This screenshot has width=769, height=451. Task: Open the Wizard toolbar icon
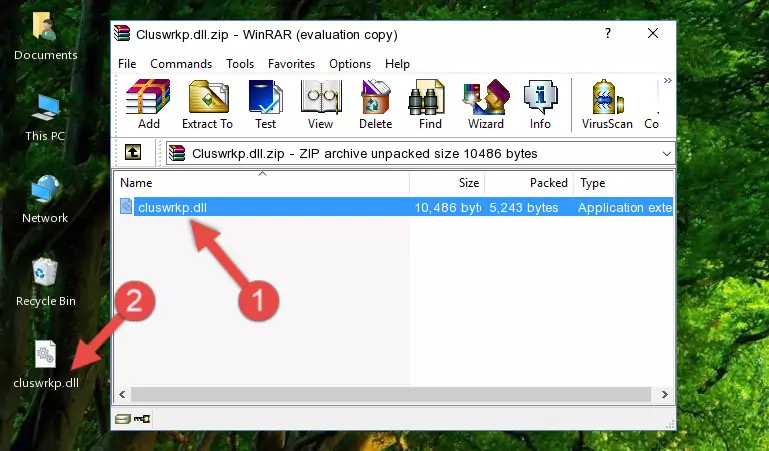point(486,104)
